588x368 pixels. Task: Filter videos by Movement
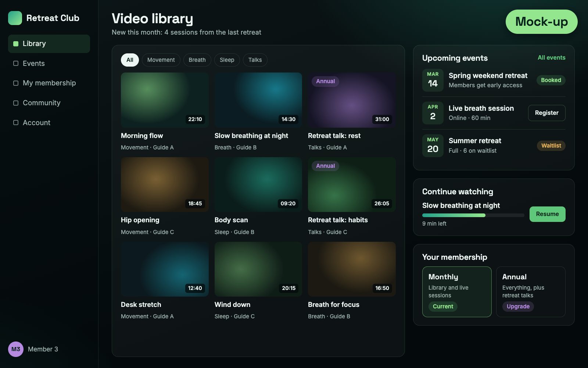[161, 60]
